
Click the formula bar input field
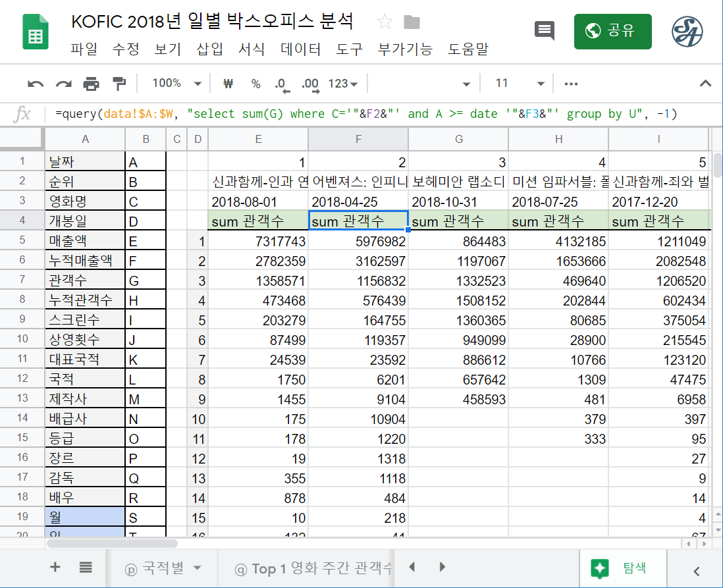[x=382, y=114]
